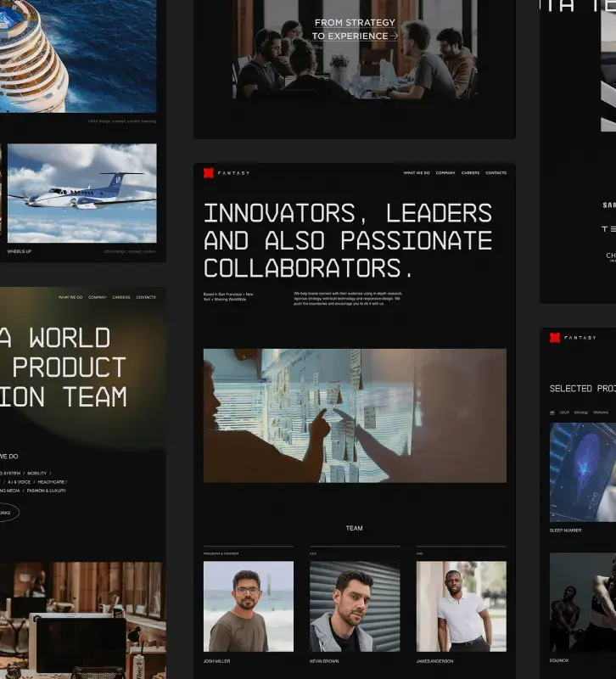Click Josh Miller's team photo
Viewport: 616px width, 679px height.
click(x=248, y=606)
